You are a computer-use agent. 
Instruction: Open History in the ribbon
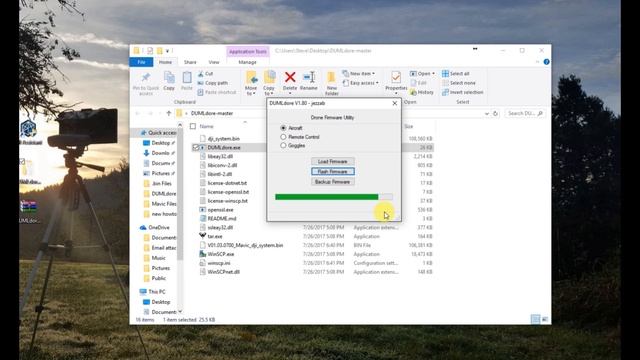pyautogui.click(x=422, y=92)
